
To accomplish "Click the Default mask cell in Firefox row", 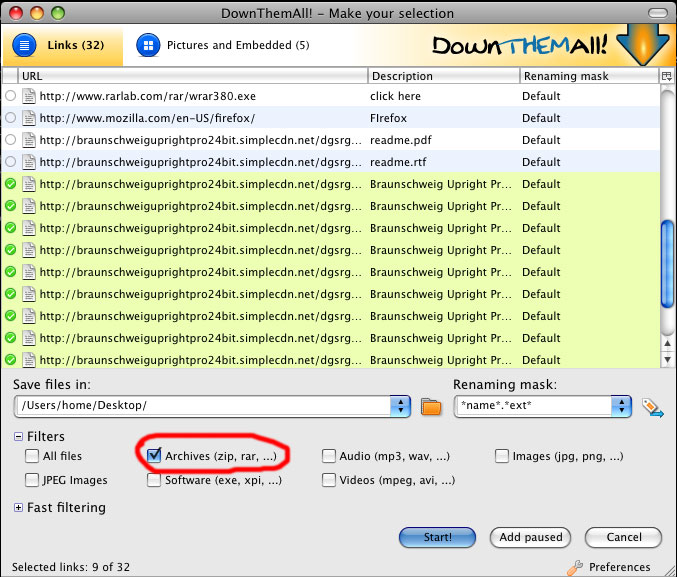I will pos(541,118).
